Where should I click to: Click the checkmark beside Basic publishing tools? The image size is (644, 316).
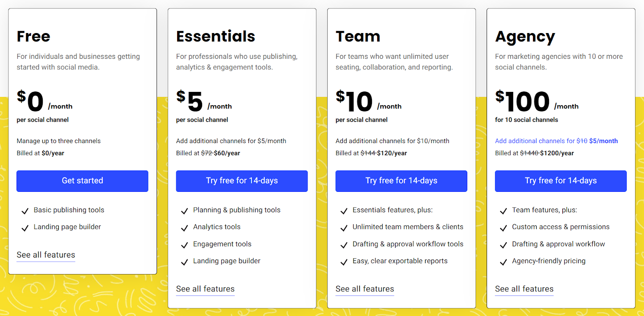[x=25, y=211]
